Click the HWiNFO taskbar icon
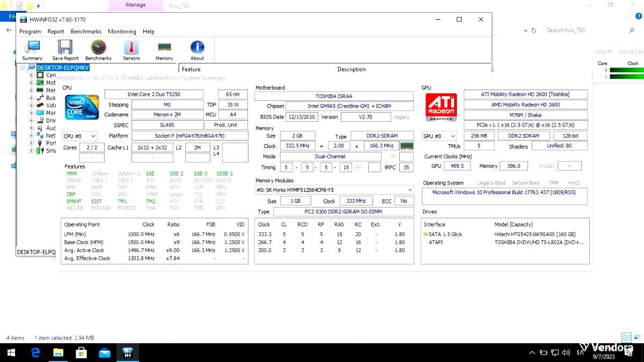The width and height of the screenshot is (644, 362). pyautogui.click(x=128, y=353)
